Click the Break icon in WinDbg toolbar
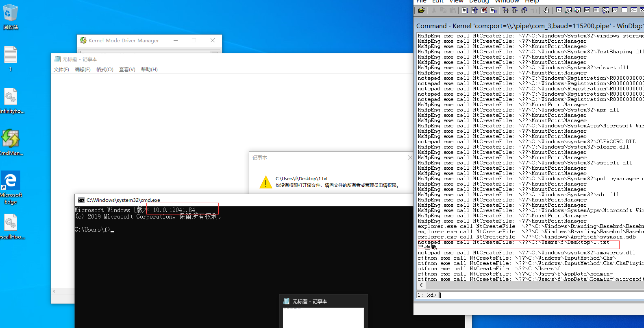The image size is (644, 328). click(493, 10)
